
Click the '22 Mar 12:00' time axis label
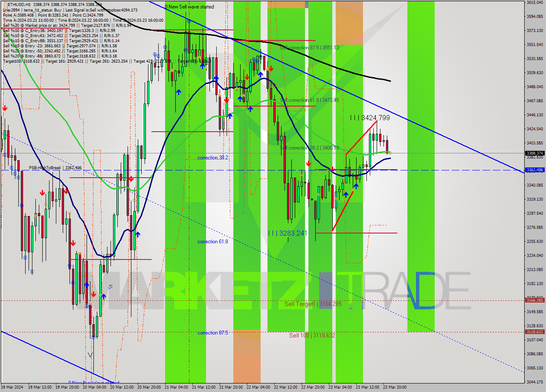[285, 387]
